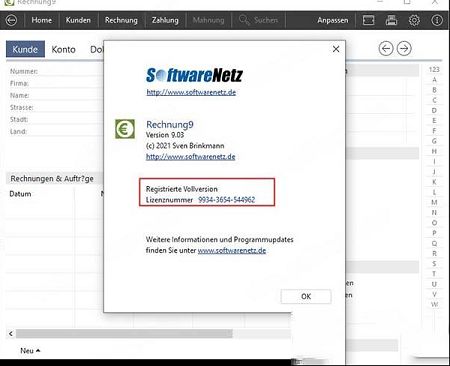Image resolution: width=450 pixels, height=366 pixels.
Task: Jump to index letter B
Action: tap(434, 90)
